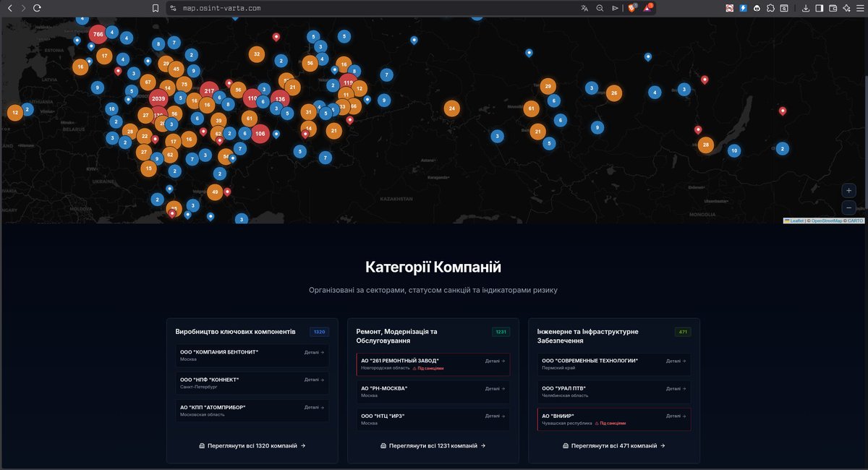Open Деталі for АО "РН-МОСКВА"
This screenshot has height=470, width=868.
(x=495, y=388)
